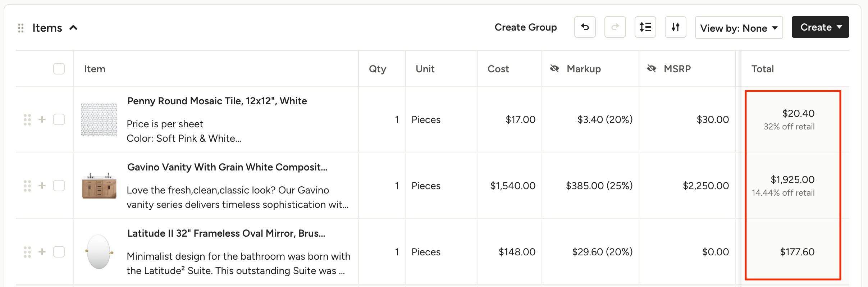Open the row height spacing icon

pyautogui.click(x=645, y=27)
